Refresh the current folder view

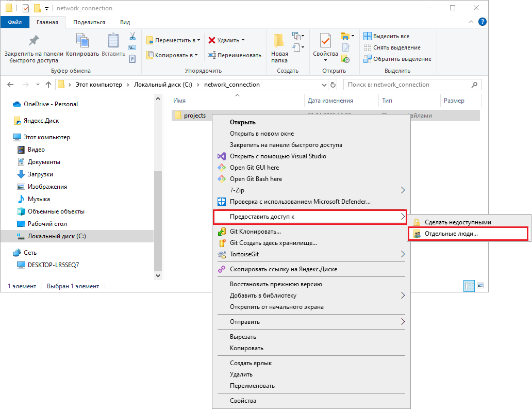coord(333,85)
